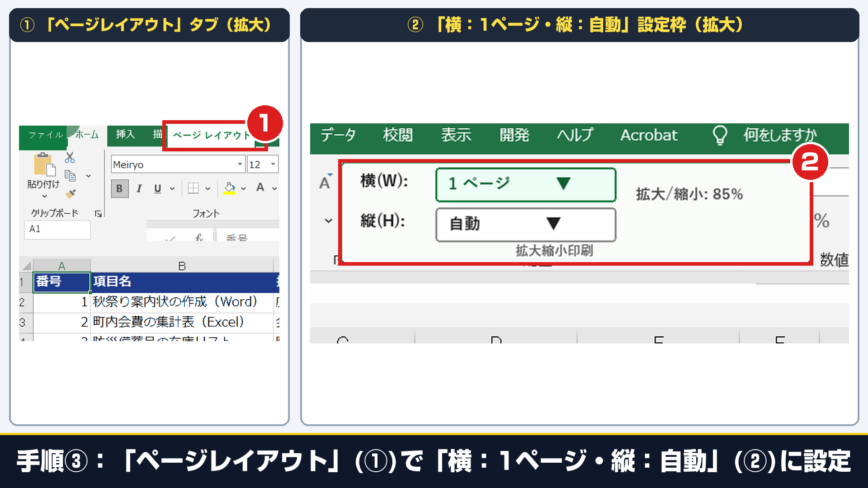This screenshot has width=868, height=488.
Task: Toggle Italic formatting button
Action: pyautogui.click(x=139, y=188)
